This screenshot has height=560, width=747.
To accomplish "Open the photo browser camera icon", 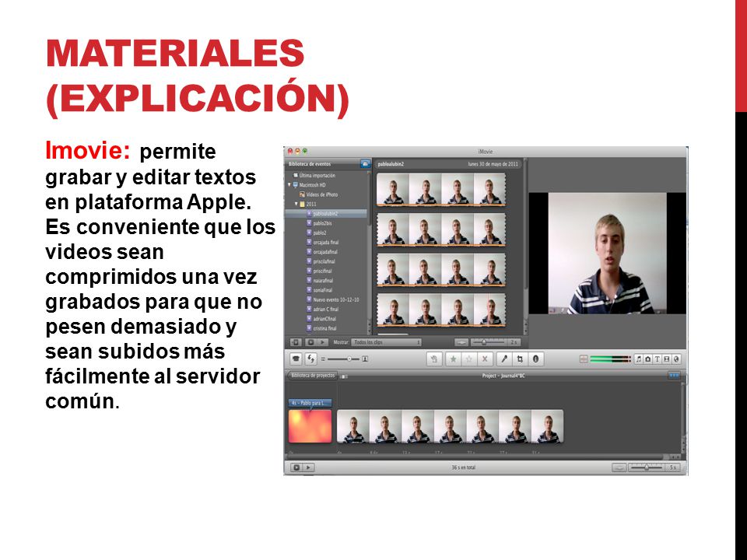I will [648, 359].
